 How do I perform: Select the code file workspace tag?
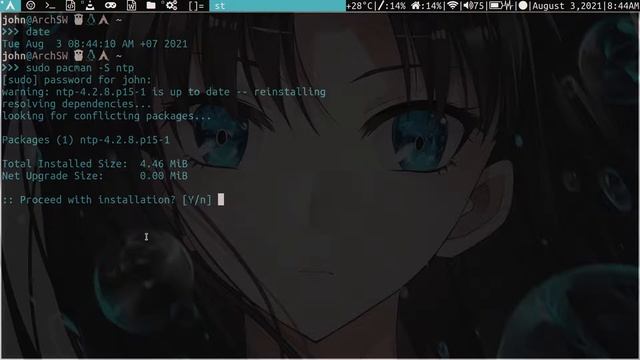70,6
